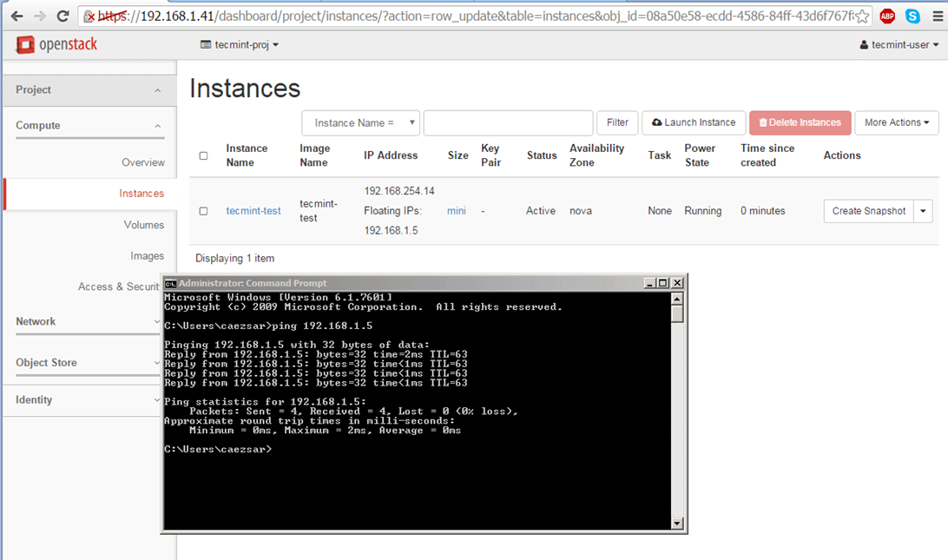Image resolution: width=948 pixels, height=560 pixels.
Task: Click the filter text input field
Action: [x=508, y=123]
